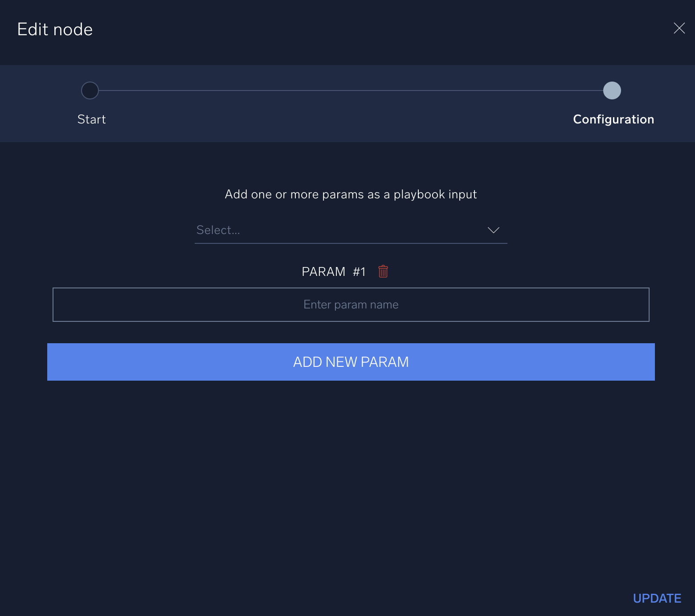Image resolution: width=695 pixels, height=616 pixels.
Task: Click the filled circle above Configuration
Action: pos(612,90)
